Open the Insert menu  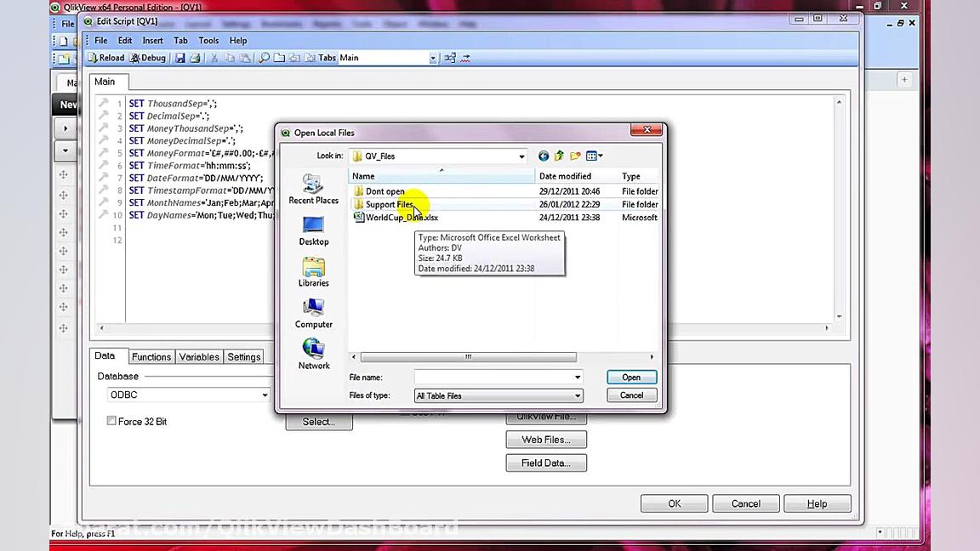(152, 41)
